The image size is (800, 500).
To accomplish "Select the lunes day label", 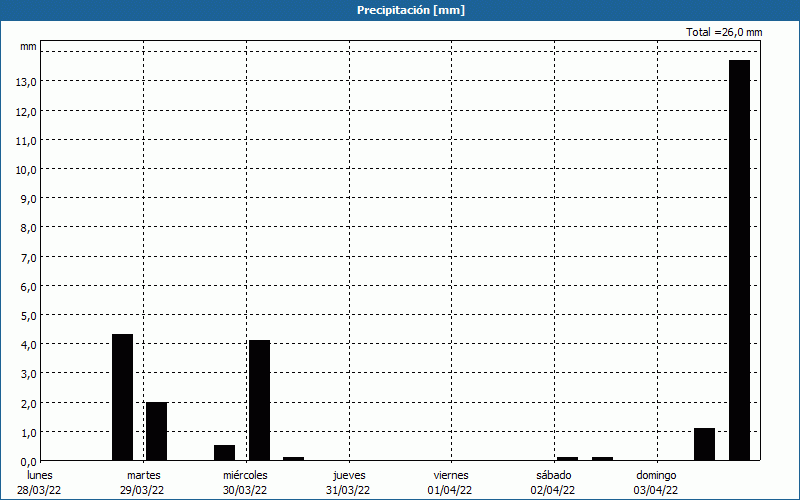I will (40, 475).
